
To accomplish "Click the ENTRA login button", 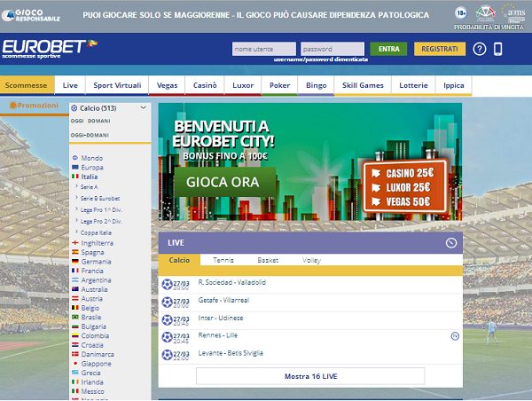I will tap(388, 49).
